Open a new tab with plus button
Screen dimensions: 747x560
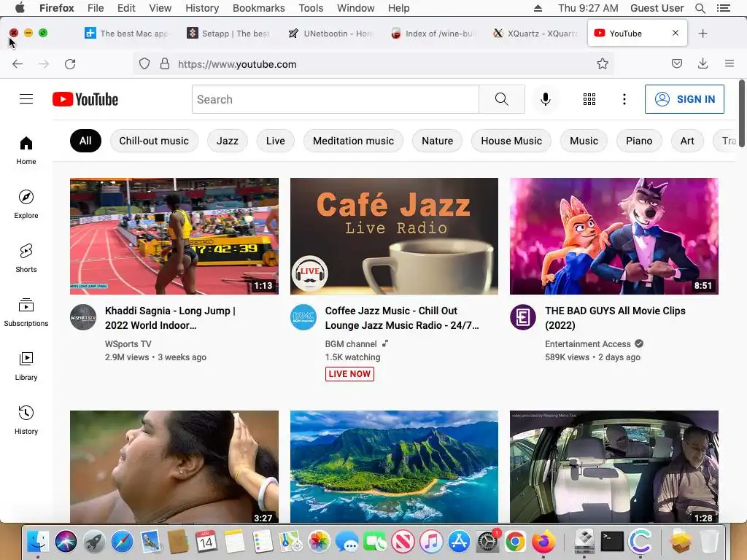click(x=703, y=34)
